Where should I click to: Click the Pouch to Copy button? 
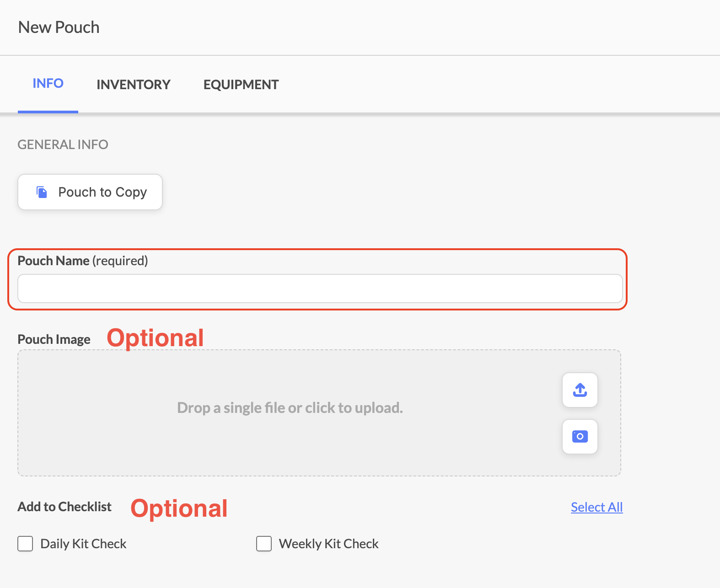tap(90, 192)
